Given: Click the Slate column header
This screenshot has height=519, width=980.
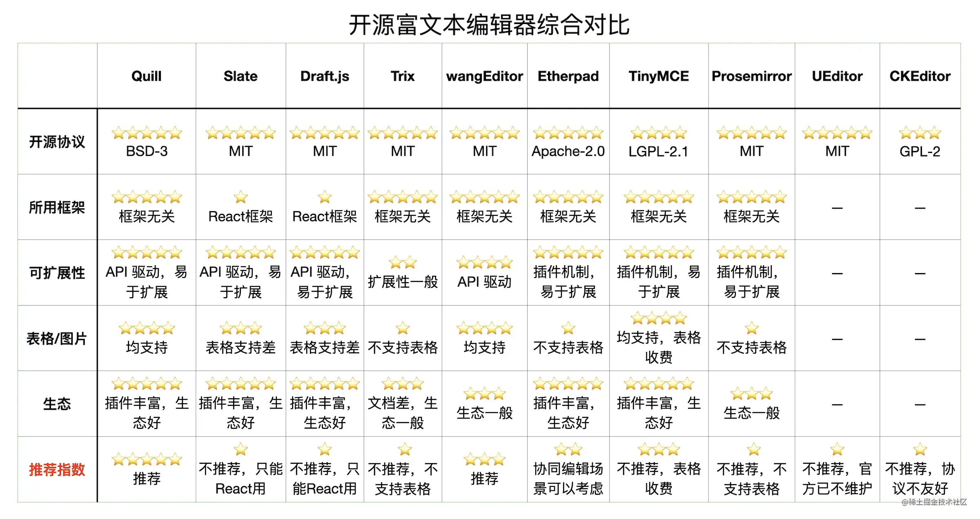Looking at the screenshot, I should 241,76.
